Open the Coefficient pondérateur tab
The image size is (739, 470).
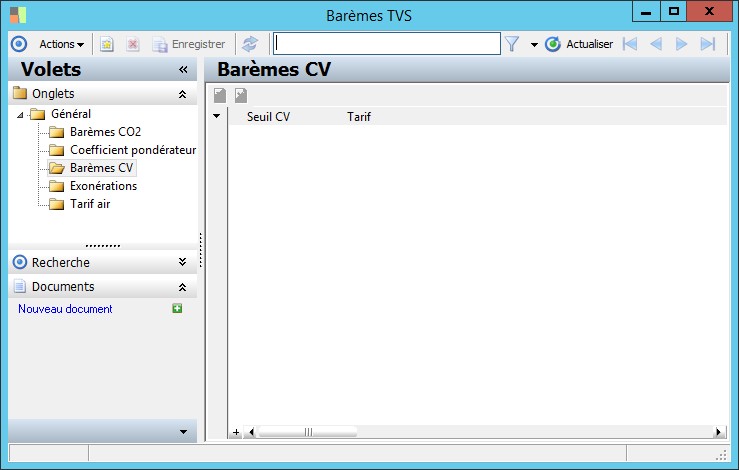click(132, 150)
